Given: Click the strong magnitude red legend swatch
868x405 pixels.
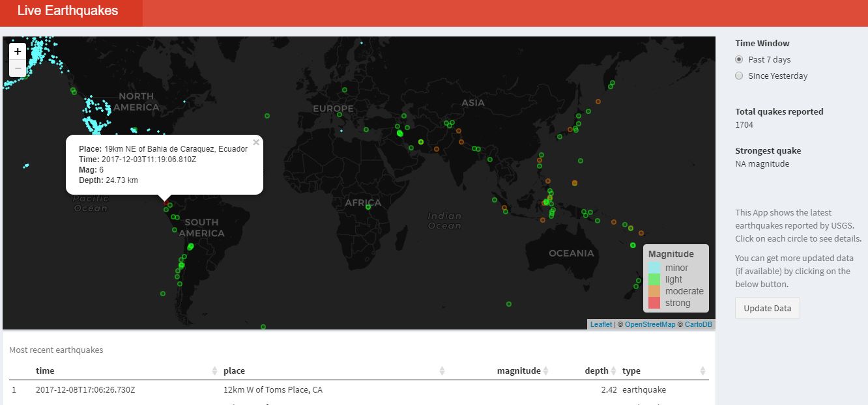Looking at the screenshot, I should click(x=654, y=303).
